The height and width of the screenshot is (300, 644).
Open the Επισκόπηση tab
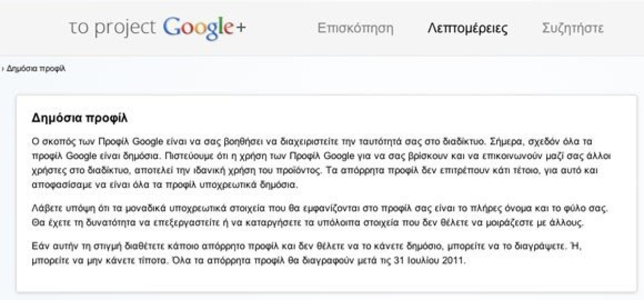pyautogui.click(x=355, y=28)
